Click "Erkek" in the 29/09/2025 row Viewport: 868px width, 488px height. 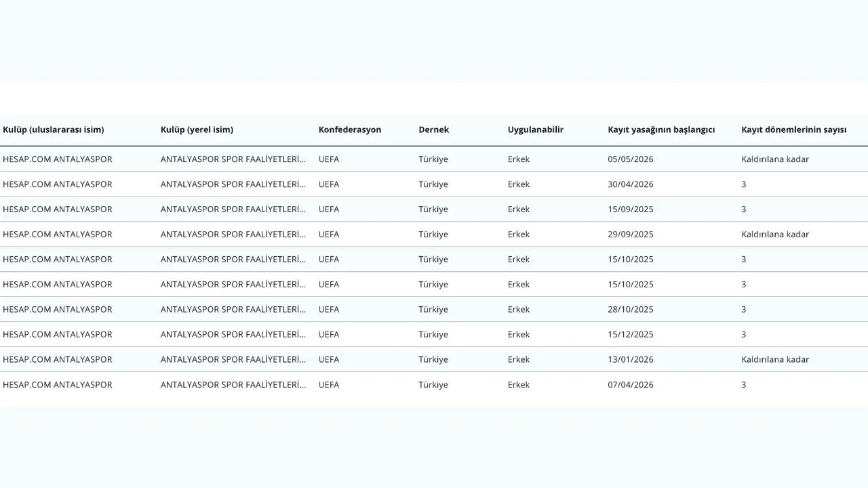[x=519, y=235]
